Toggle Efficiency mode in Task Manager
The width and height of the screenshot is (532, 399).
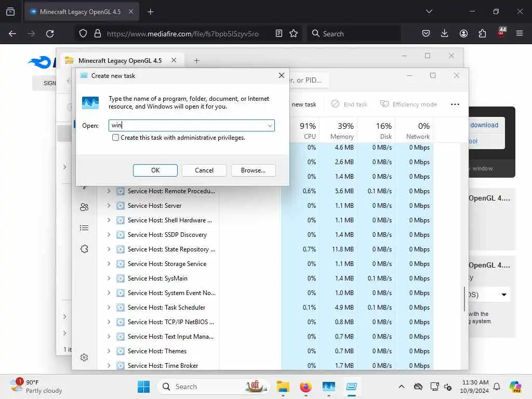408,104
